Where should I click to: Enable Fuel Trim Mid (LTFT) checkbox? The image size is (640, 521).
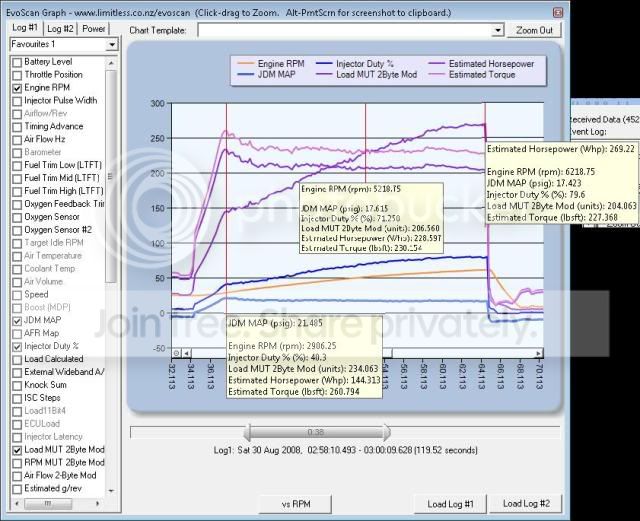coord(17,179)
